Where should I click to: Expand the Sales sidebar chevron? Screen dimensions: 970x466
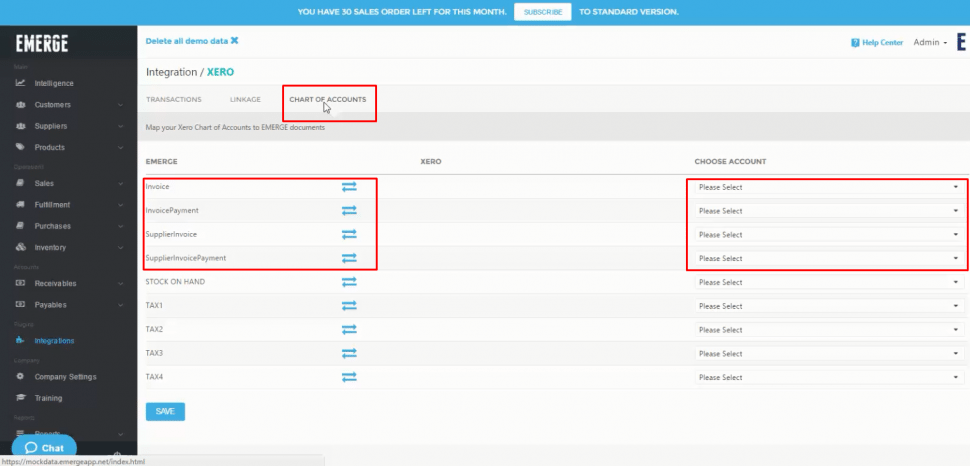point(121,183)
